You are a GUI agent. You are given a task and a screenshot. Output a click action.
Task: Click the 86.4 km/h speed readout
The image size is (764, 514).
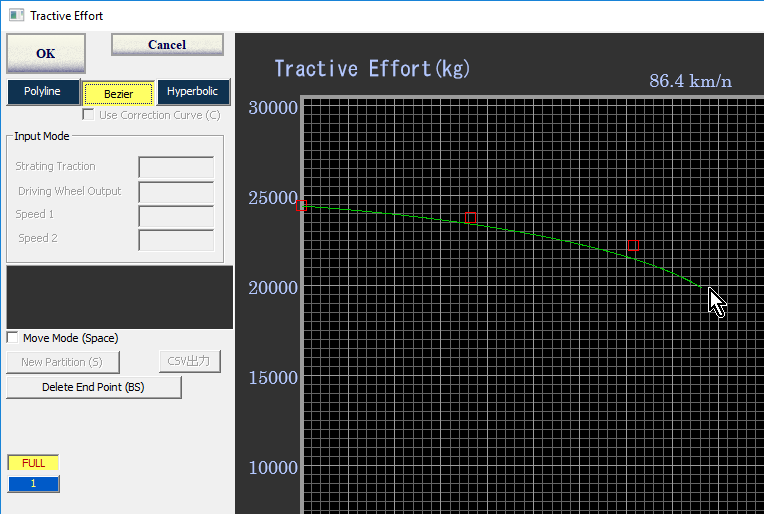690,81
